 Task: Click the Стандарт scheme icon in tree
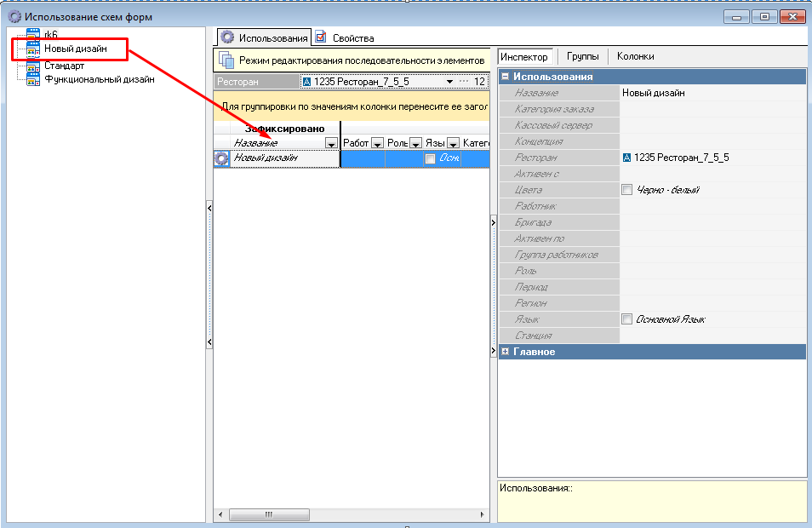pyautogui.click(x=34, y=66)
